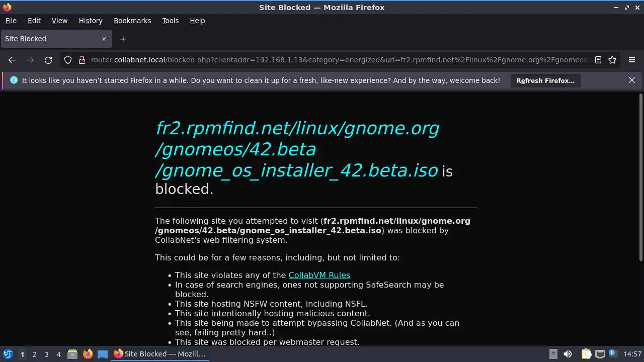Open the Firefox hamburger application menu
The width and height of the screenshot is (644, 362).
coord(632,60)
